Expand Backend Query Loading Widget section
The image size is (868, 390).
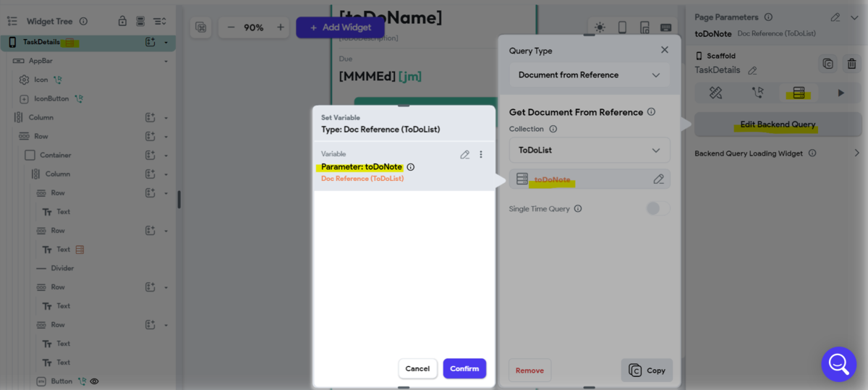pos(856,153)
